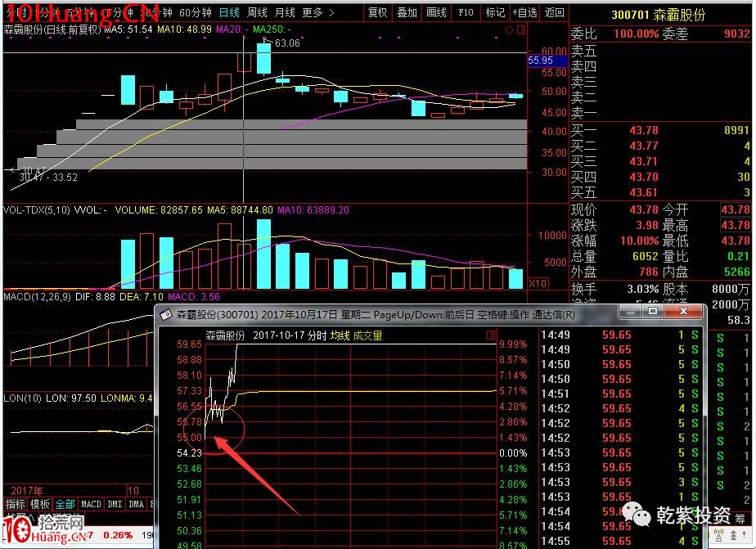756x549 pixels.
Task: Click the 14:51 trade row in the popup
Action: [x=619, y=394]
